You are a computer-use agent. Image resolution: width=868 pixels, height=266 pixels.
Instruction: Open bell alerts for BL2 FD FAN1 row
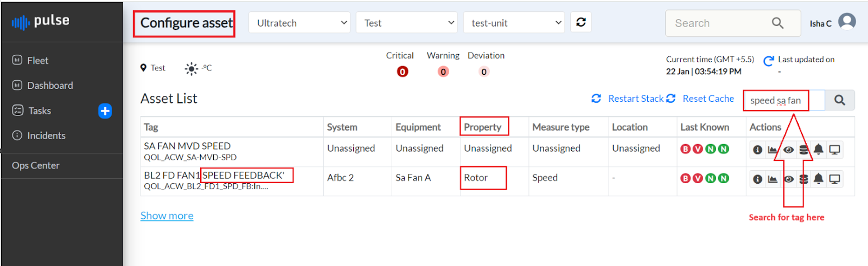coord(819,179)
